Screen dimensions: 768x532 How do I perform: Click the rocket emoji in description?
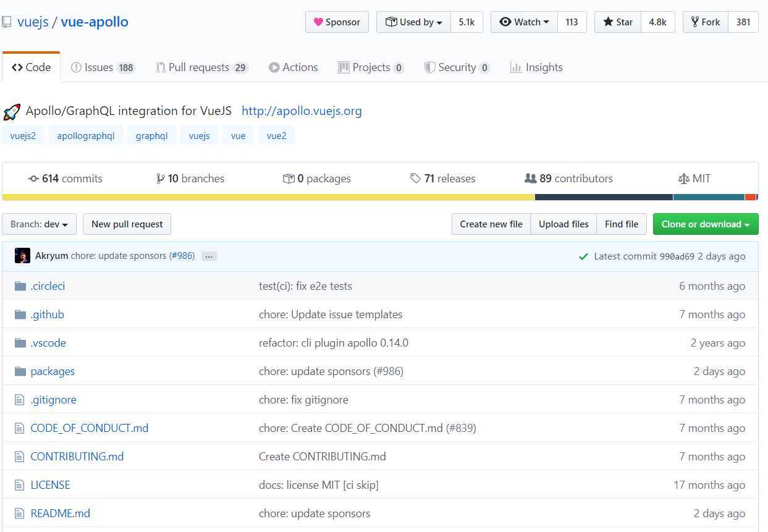point(12,112)
